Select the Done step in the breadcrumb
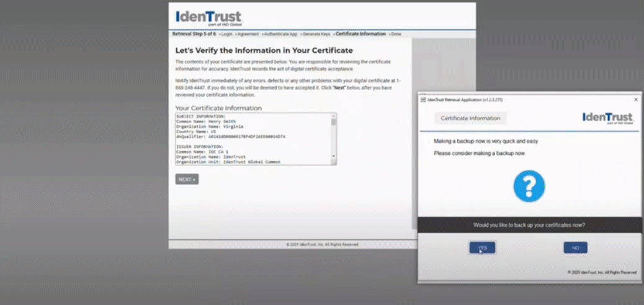The width and height of the screenshot is (644, 305). click(395, 34)
